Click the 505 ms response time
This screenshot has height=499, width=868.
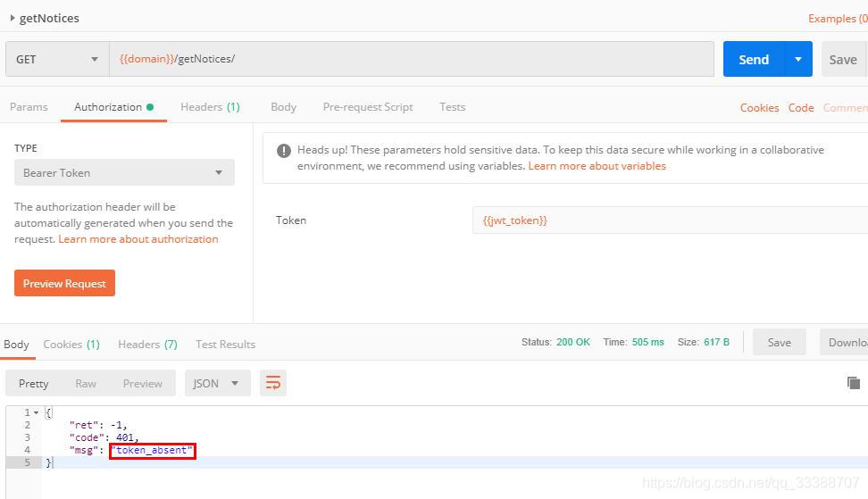click(647, 342)
